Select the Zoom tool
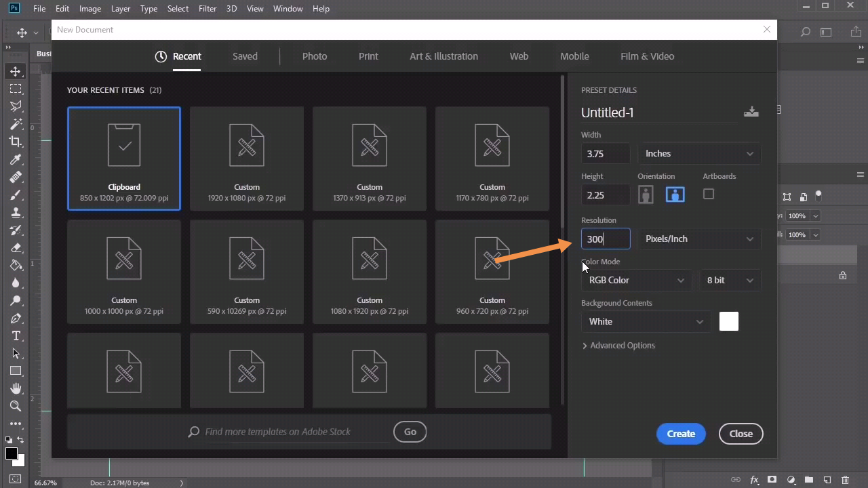868x488 pixels. click(16, 406)
